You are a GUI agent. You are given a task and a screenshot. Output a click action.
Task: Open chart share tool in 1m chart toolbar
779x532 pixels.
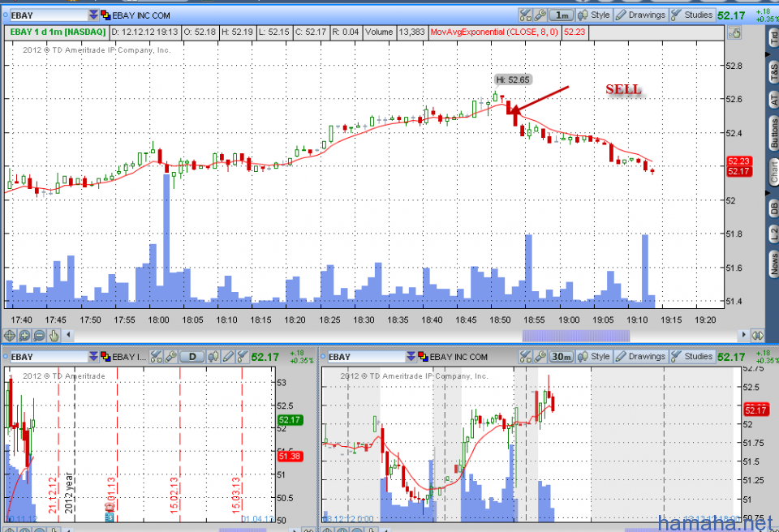point(525,15)
